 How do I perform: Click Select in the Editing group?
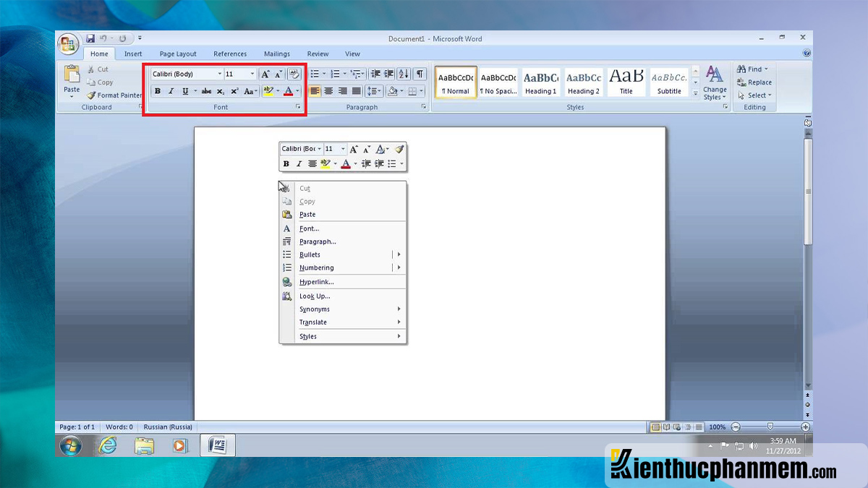point(754,95)
